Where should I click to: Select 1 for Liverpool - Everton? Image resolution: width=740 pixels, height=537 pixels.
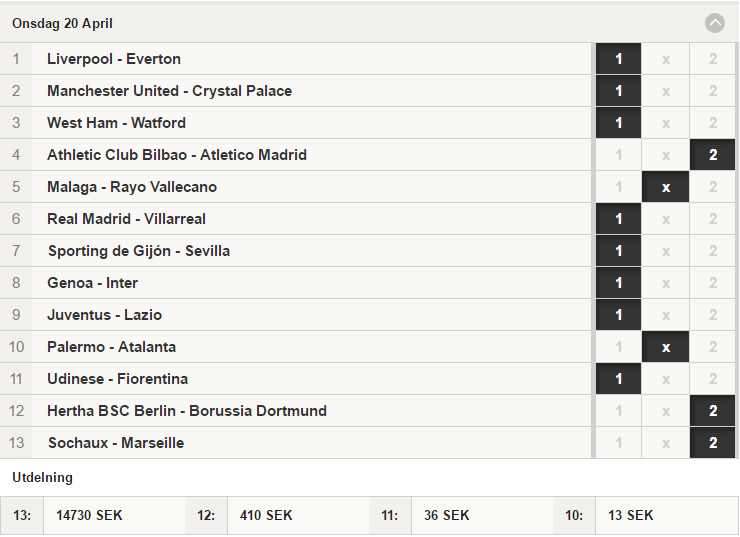(618, 59)
